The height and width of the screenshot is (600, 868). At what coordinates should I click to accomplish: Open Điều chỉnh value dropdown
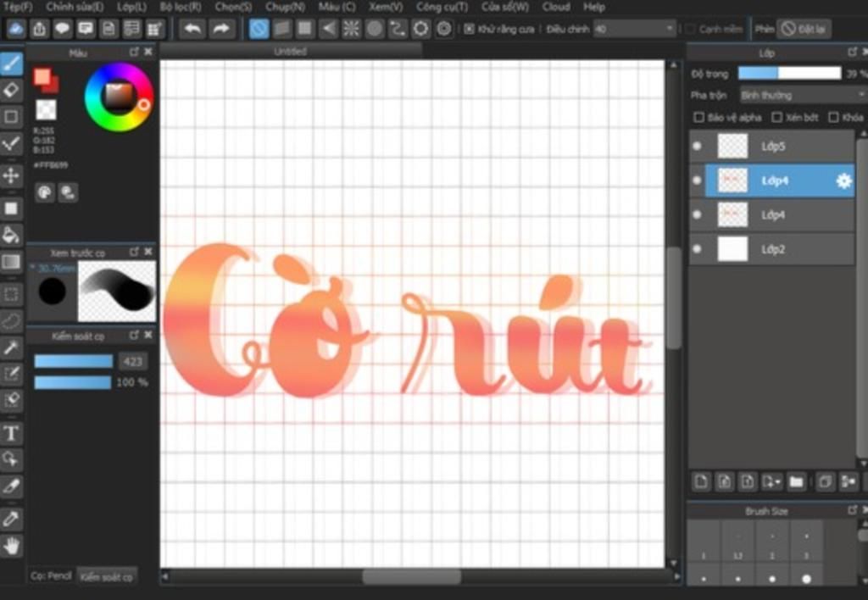635,29
